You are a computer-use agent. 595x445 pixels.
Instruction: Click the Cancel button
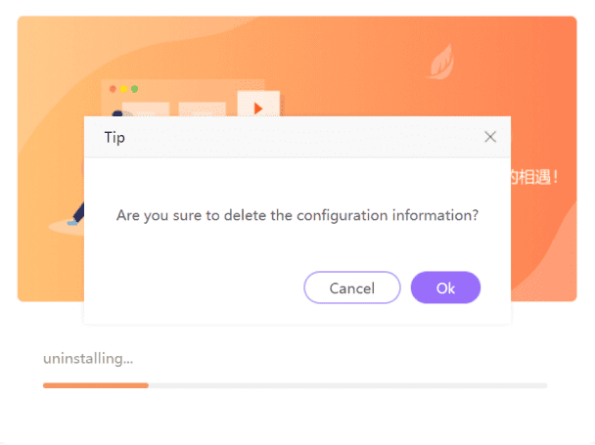click(x=352, y=288)
